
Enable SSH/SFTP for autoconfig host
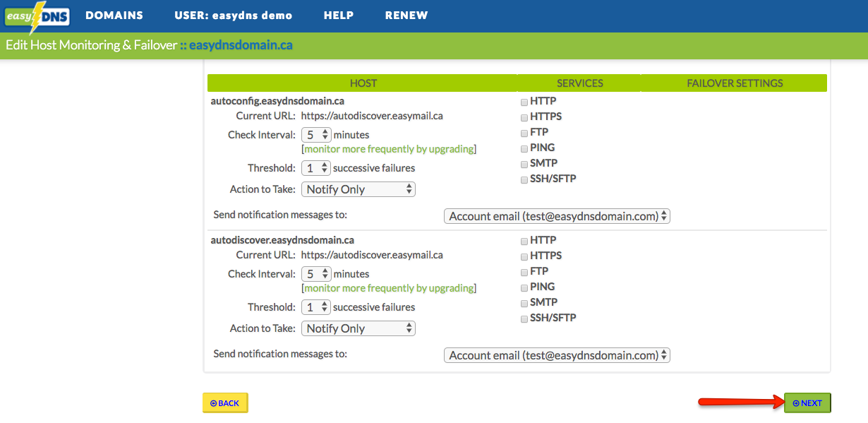pos(524,179)
